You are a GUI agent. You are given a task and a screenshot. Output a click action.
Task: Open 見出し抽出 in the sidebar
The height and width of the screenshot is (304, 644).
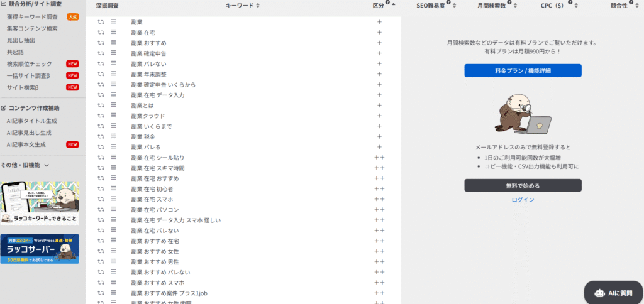click(x=21, y=41)
